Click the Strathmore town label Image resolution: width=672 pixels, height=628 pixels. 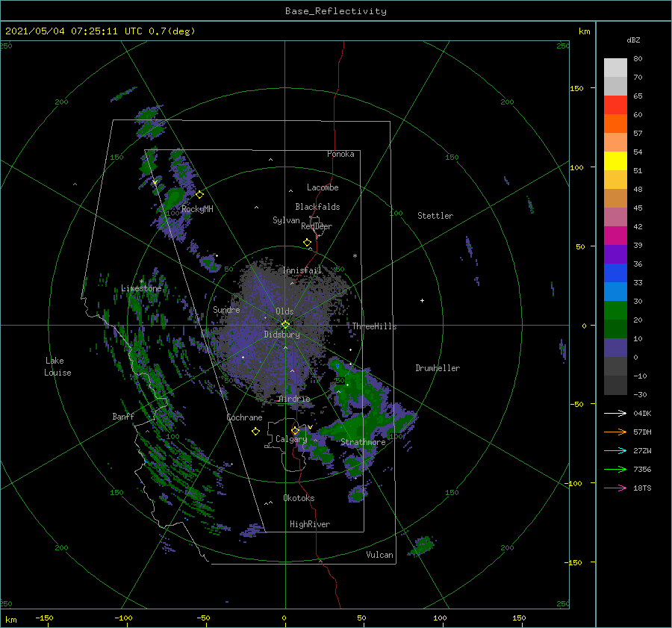[x=363, y=442]
